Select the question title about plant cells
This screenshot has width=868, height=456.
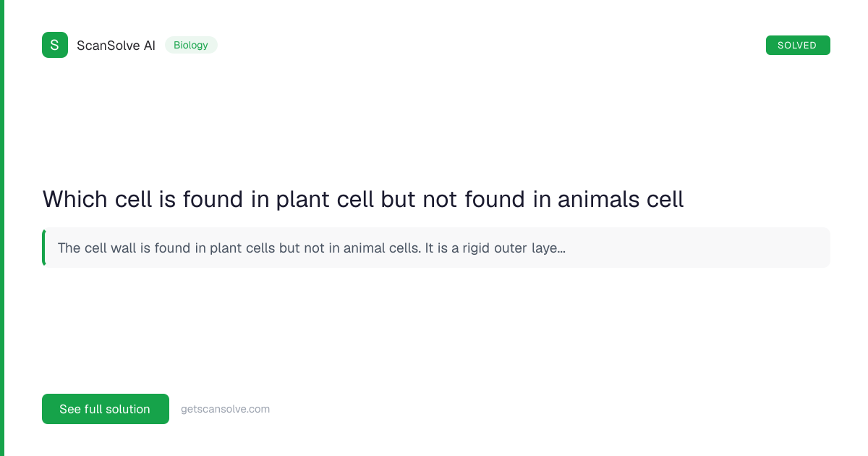pyautogui.click(x=363, y=199)
